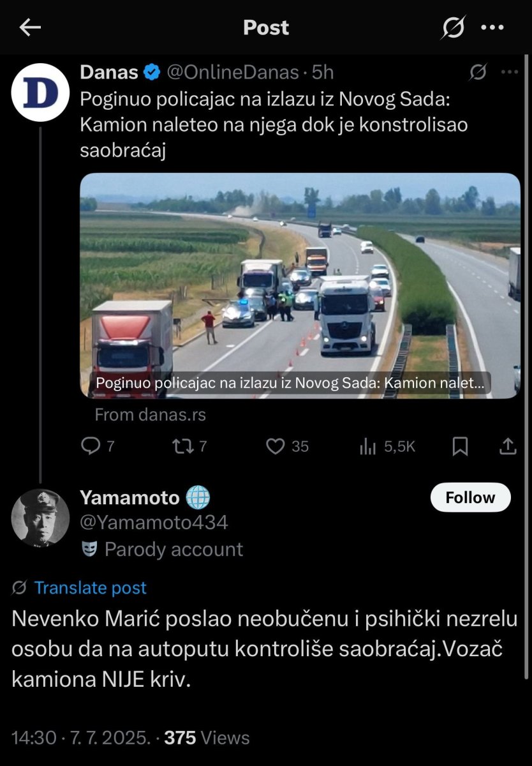532x766 pixels.
Task: Reply to the Danas post
Action: point(98,446)
